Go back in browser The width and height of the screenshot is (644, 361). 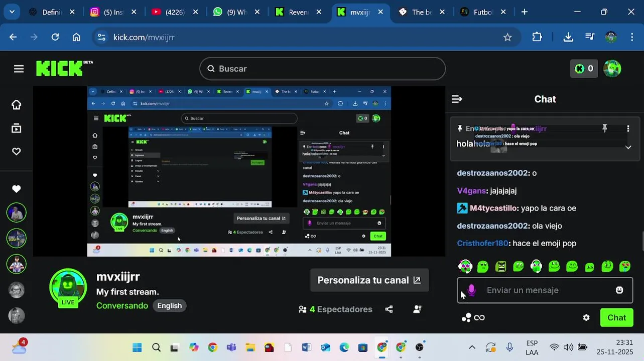[x=13, y=37]
